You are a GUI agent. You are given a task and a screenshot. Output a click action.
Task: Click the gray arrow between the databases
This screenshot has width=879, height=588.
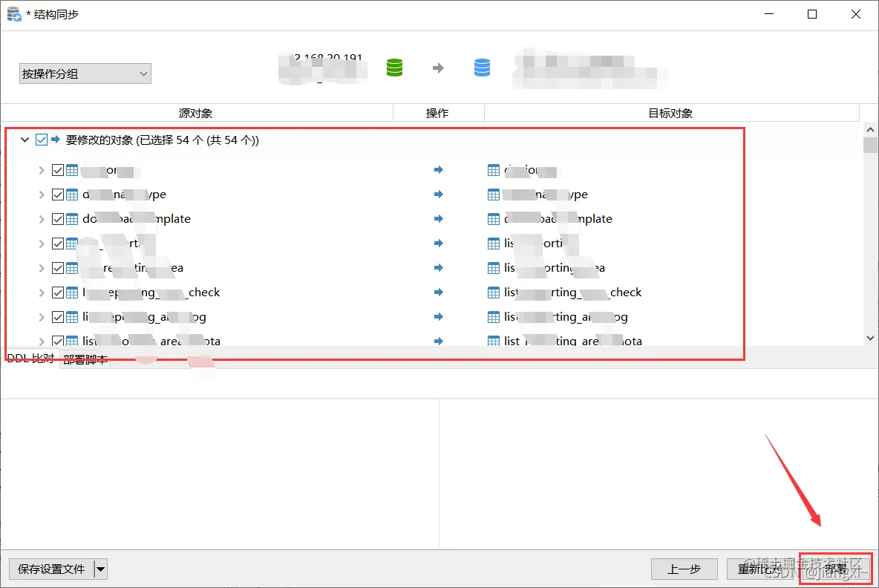coord(438,68)
